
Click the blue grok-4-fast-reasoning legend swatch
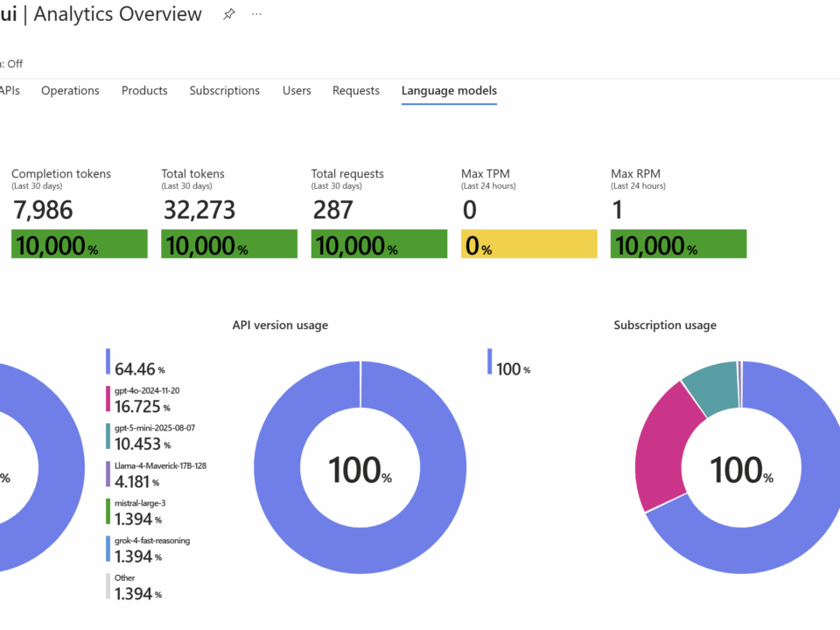pos(108,549)
